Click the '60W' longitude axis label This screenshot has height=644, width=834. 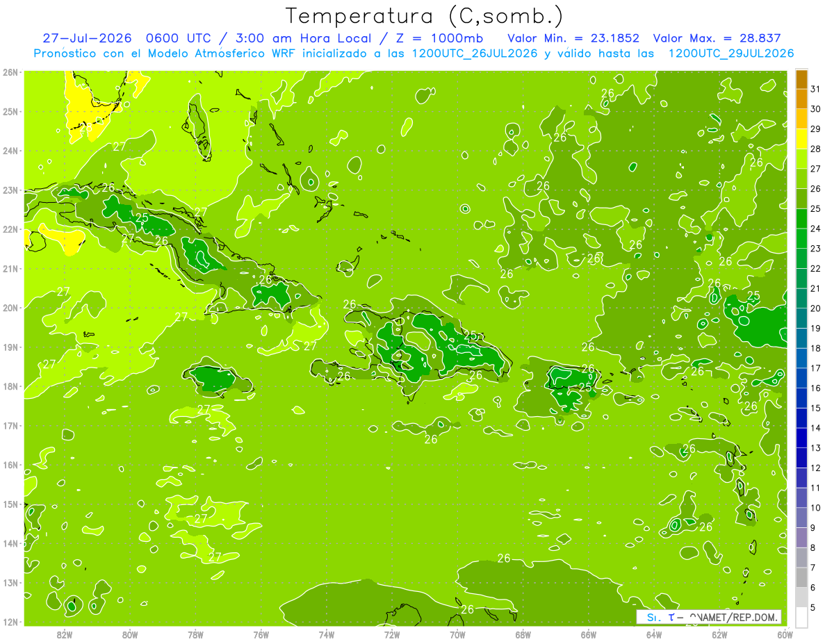[x=785, y=634]
